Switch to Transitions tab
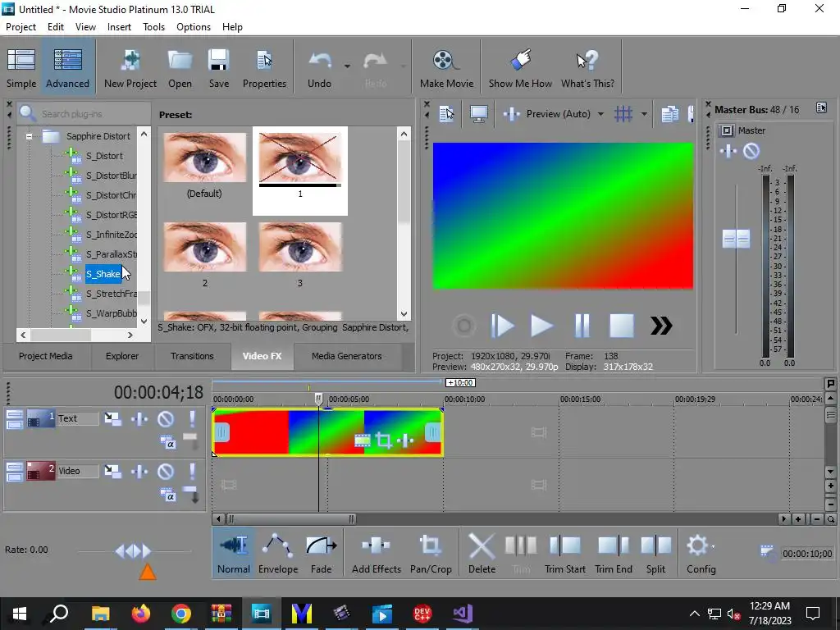 [192, 356]
